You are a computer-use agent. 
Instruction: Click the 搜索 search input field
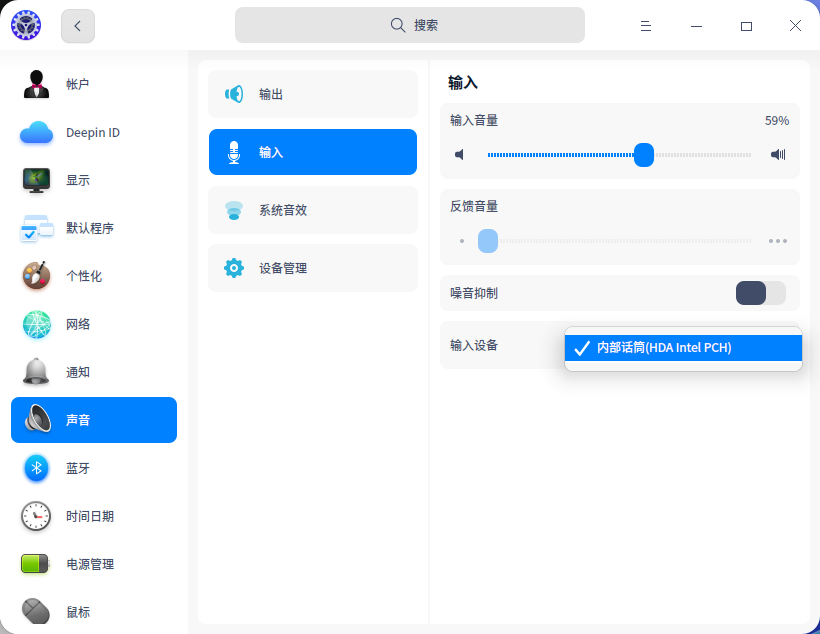coord(410,24)
